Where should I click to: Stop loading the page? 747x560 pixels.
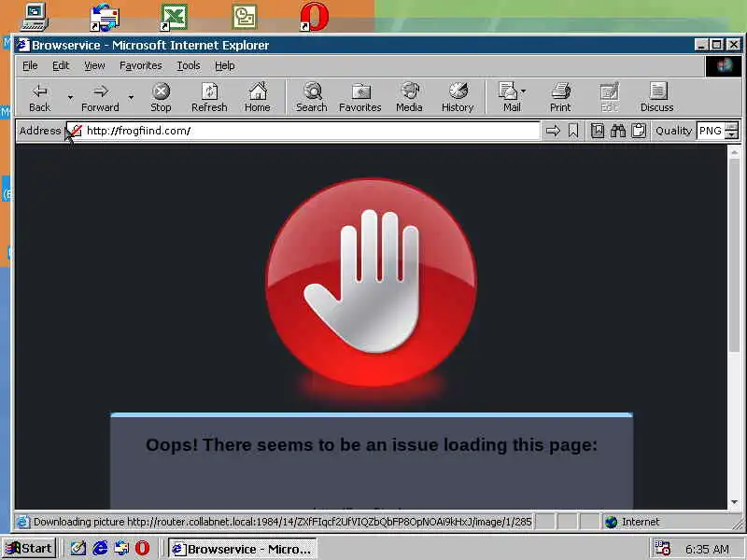coord(161,98)
